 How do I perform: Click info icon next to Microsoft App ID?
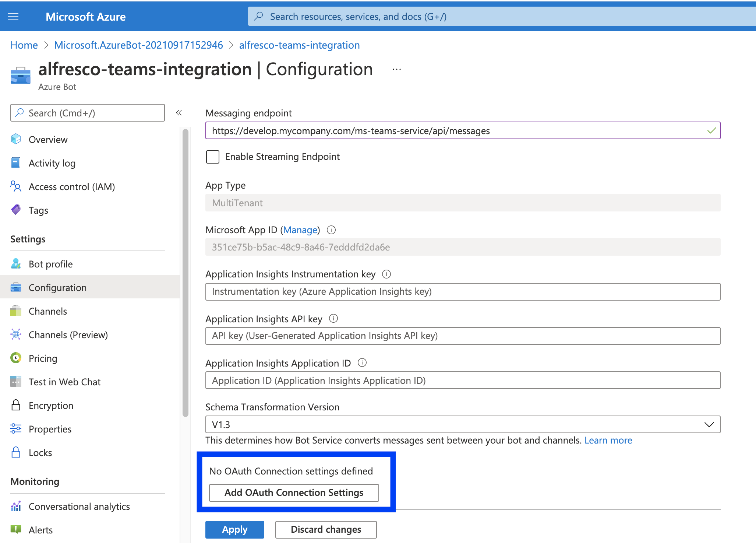point(331,230)
